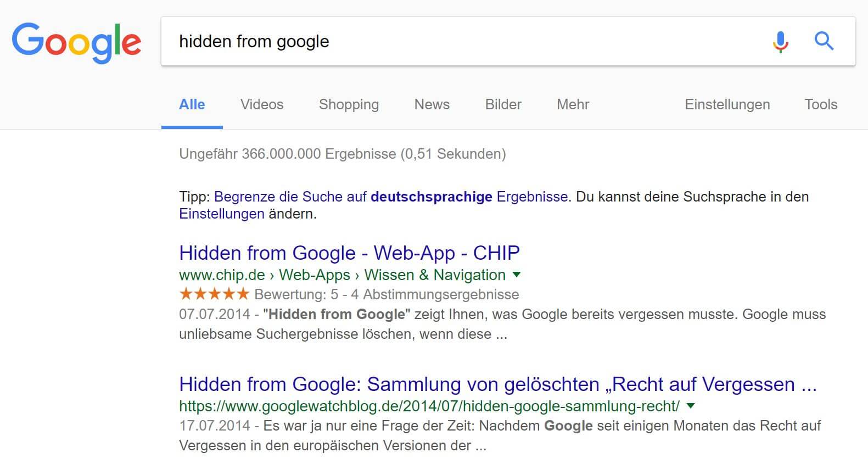The width and height of the screenshot is (868, 475).
Task: Click the five-star rating under CHIP result
Action: point(214,294)
